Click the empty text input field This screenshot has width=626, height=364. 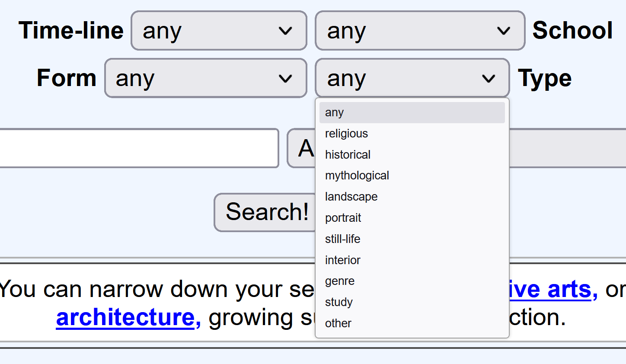point(138,148)
